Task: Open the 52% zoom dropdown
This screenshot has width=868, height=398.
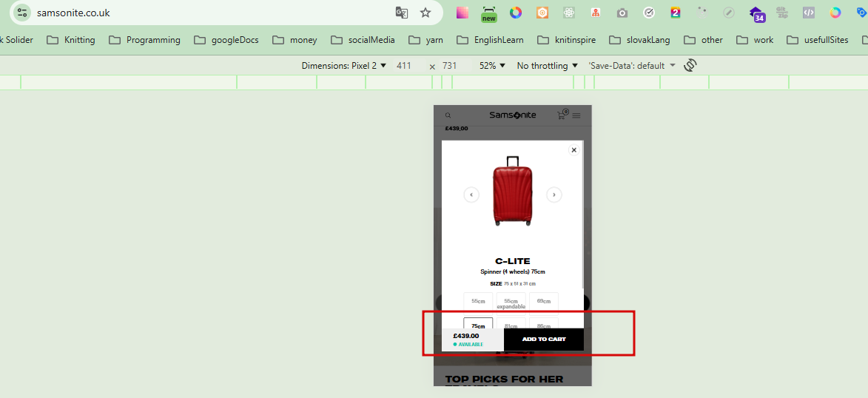Action: tap(492, 65)
